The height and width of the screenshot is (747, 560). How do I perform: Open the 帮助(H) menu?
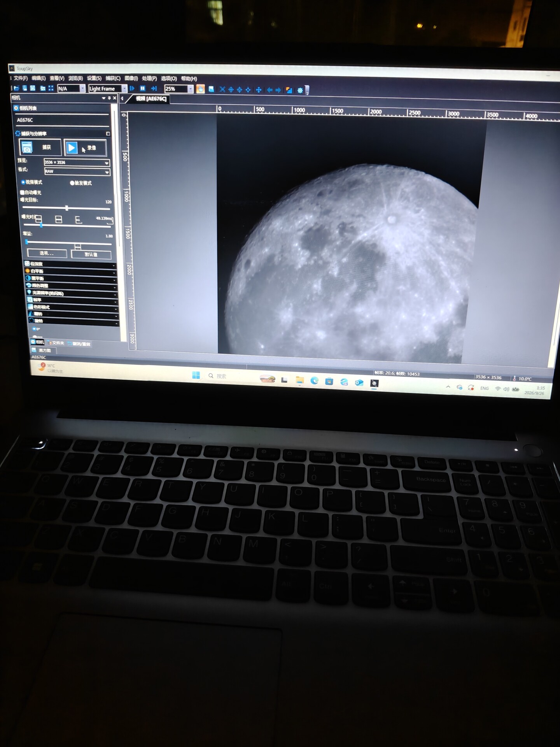pos(189,79)
